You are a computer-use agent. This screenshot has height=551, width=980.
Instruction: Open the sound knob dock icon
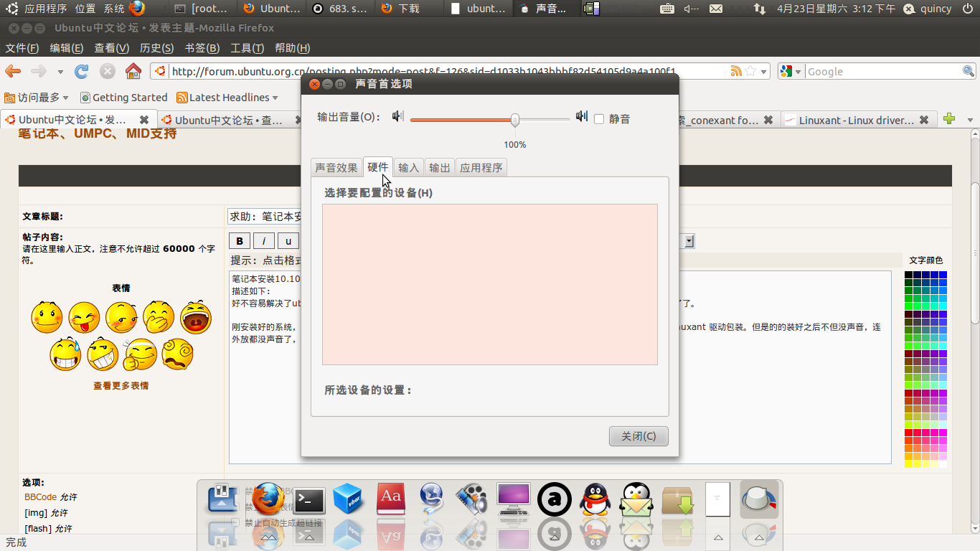[759, 499]
